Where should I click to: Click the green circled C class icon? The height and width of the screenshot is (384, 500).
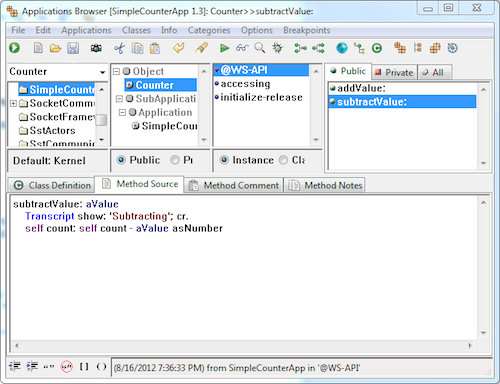[377, 48]
